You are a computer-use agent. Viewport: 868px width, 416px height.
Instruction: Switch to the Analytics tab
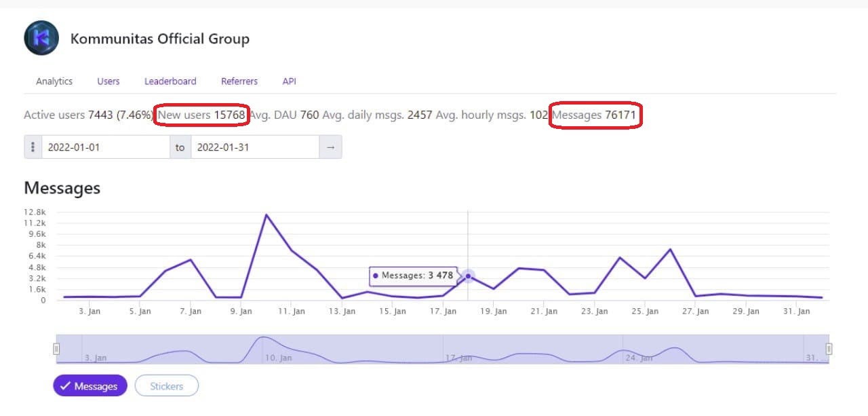point(54,81)
